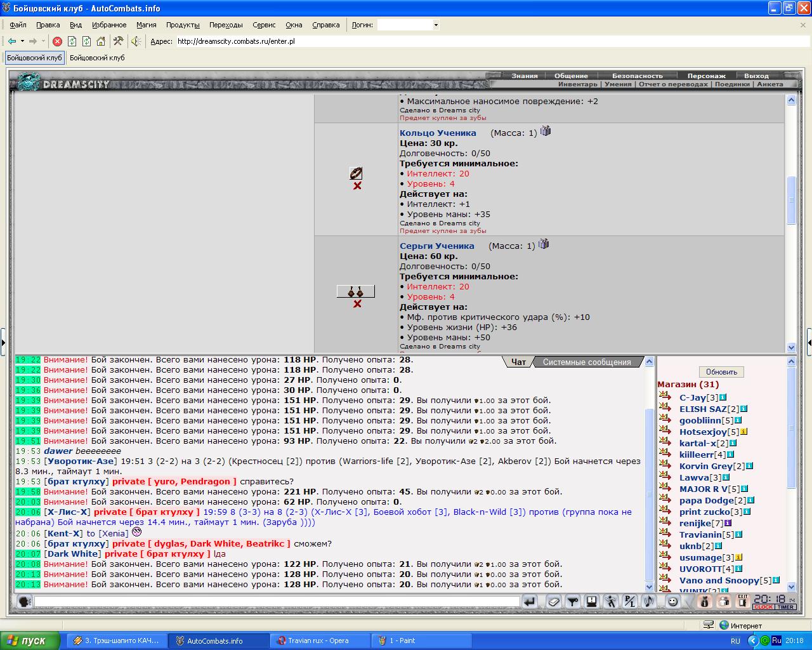The image size is (812, 650).
Task: Click the EXIT door icon
Action: tap(742, 601)
